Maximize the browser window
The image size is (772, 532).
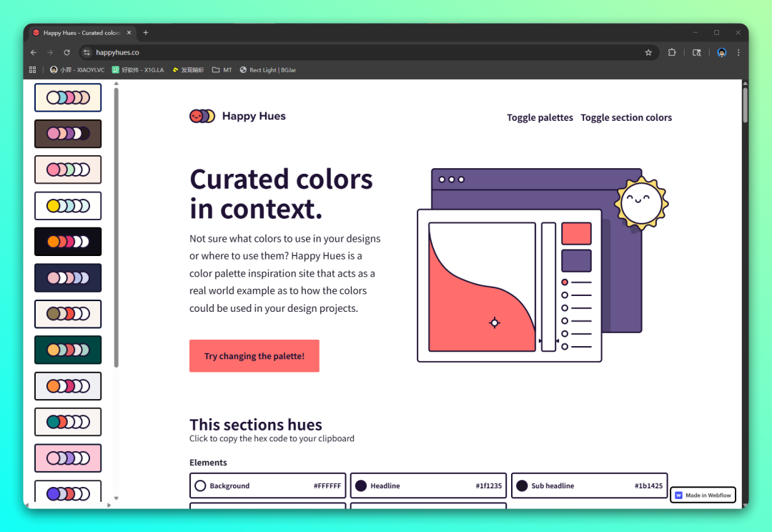coord(716,32)
